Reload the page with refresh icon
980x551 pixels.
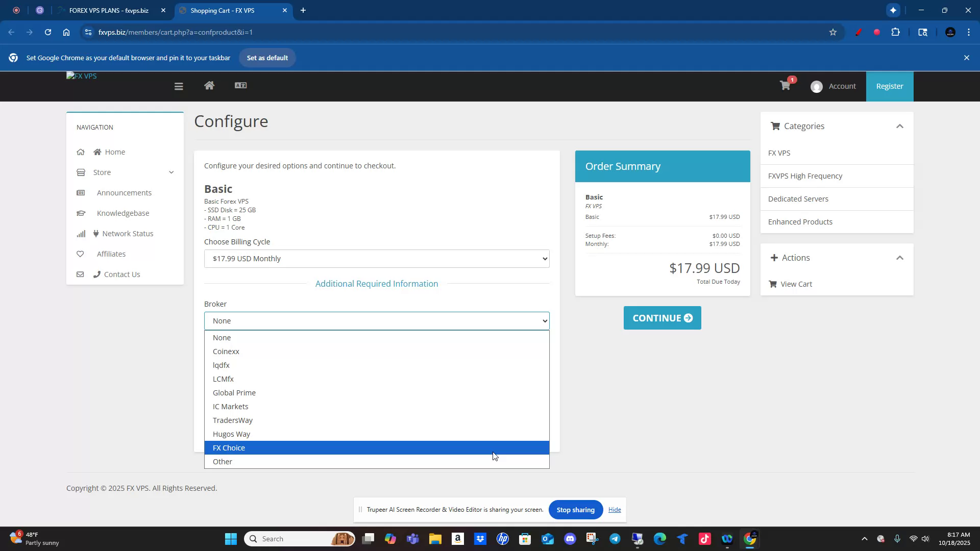pyautogui.click(x=47, y=32)
